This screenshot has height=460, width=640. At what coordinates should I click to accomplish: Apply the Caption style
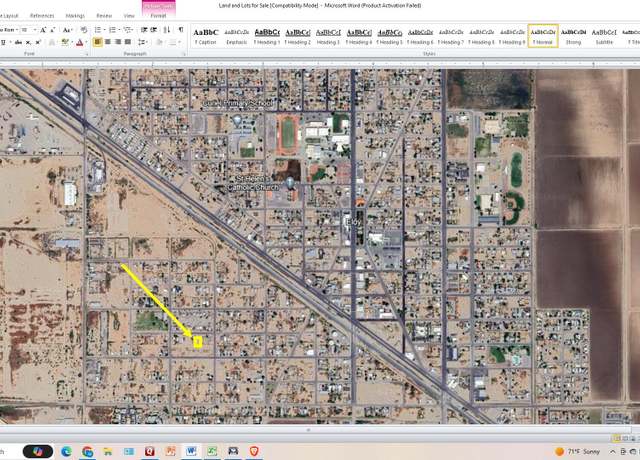click(x=206, y=36)
